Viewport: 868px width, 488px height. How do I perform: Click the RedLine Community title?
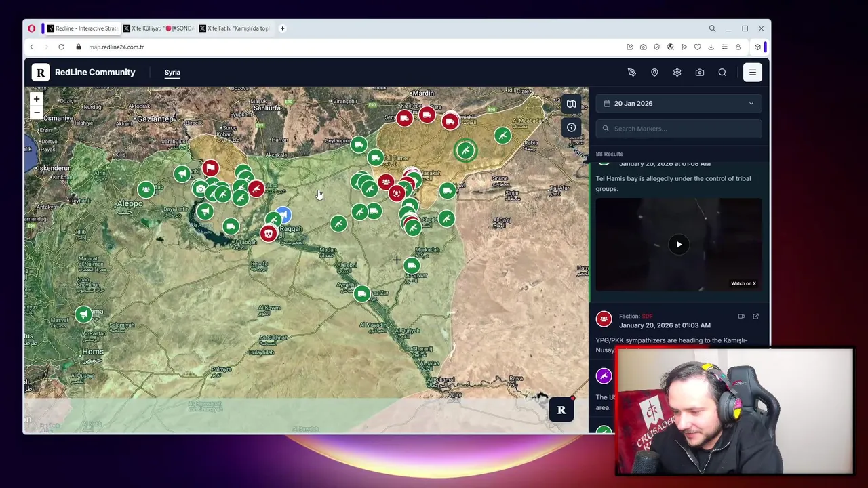point(95,72)
